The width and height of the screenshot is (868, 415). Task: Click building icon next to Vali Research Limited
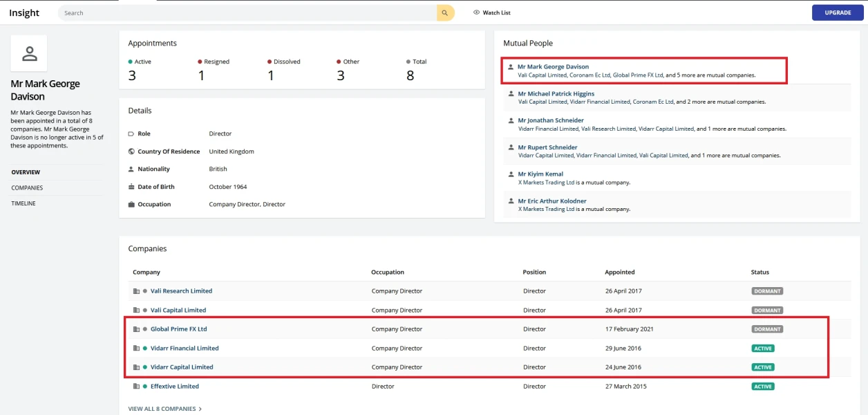click(136, 291)
